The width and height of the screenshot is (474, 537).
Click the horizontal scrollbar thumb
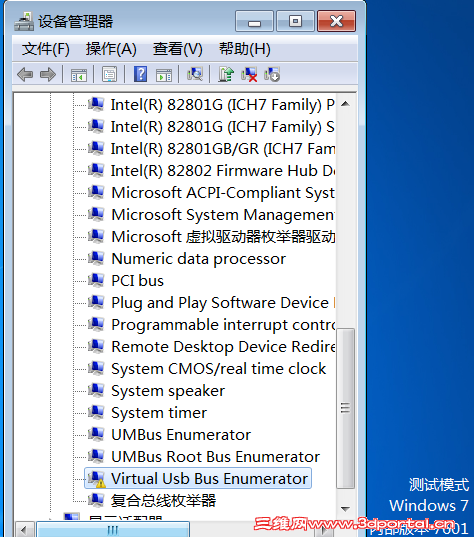pyautogui.click(x=113, y=530)
